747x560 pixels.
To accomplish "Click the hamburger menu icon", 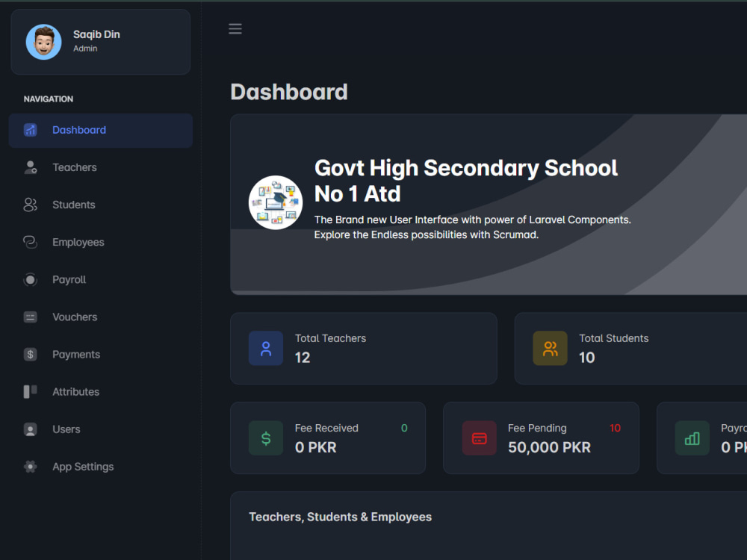I will 235,28.
